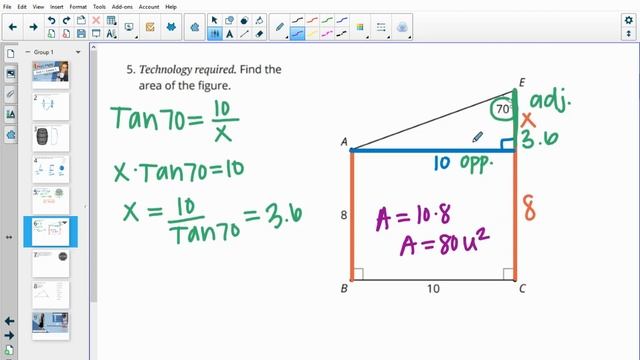The width and height of the screenshot is (640, 360).
Task: Open the Edit menu
Action: pos(22,7)
